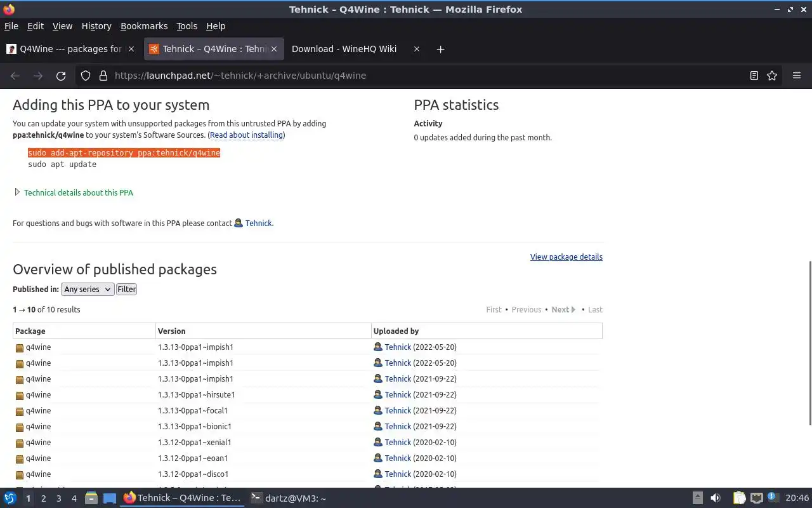
Task: Click package icon of q4wine focal1 row
Action: [x=20, y=411]
